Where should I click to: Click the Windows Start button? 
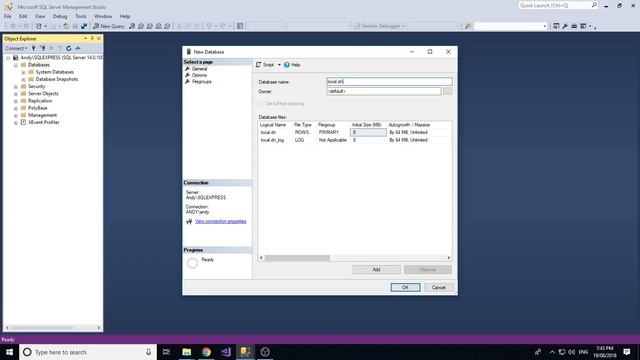pyautogui.click(x=9, y=352)
